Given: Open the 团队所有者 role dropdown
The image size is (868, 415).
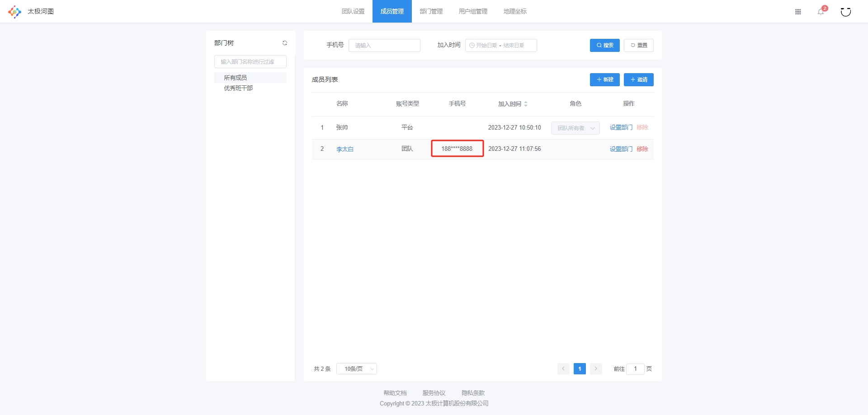Looking at the screenshot, I should click(576, 128).
